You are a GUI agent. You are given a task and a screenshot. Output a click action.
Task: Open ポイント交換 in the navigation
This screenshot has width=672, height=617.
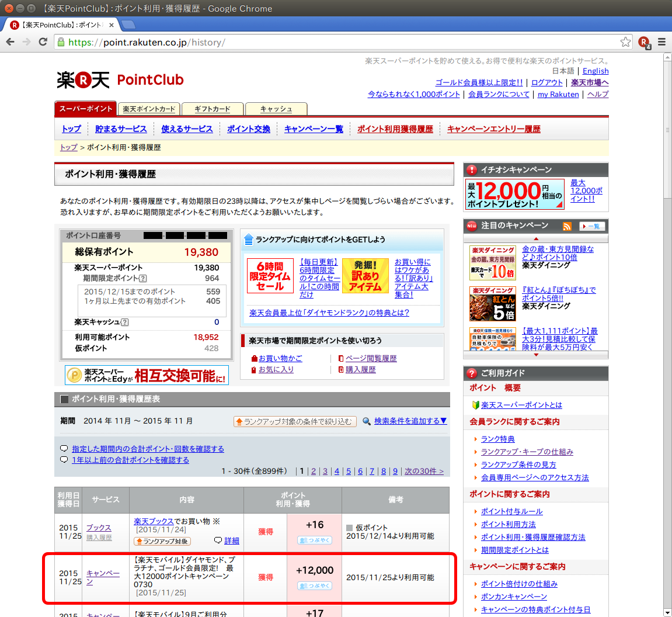(x=249, y=129)
